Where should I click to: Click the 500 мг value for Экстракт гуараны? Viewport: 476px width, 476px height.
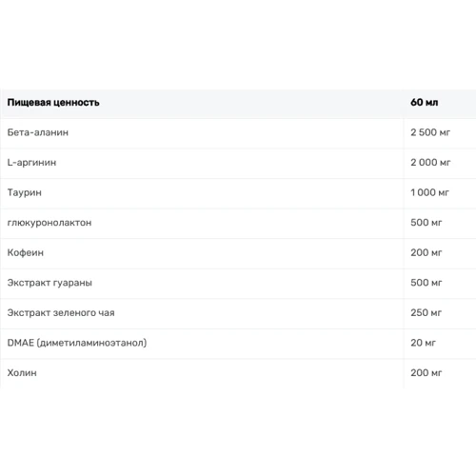pos(426,283)
